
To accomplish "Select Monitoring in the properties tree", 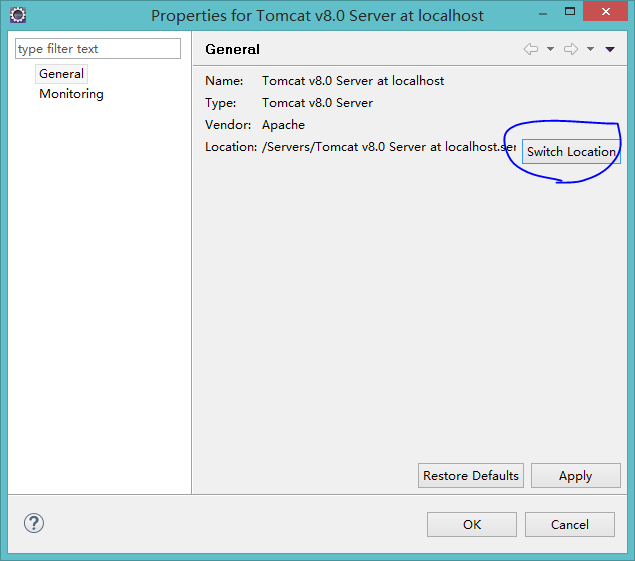I will point(71,94).
